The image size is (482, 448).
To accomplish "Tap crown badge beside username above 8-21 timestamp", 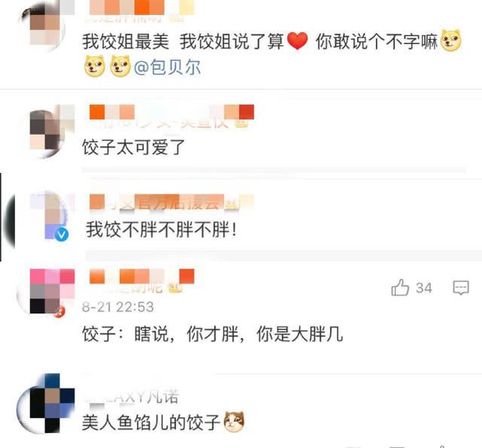I will click(175, 288).
